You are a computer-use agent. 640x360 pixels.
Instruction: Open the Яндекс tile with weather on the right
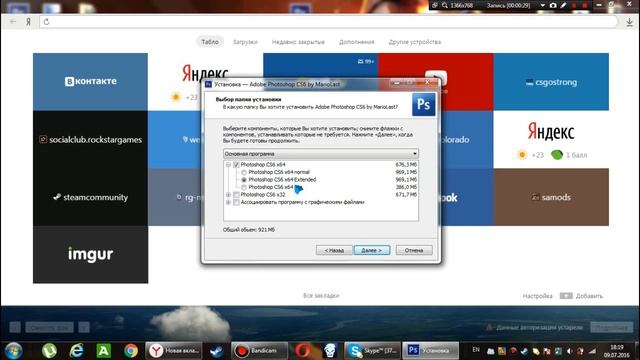(551, 140)
